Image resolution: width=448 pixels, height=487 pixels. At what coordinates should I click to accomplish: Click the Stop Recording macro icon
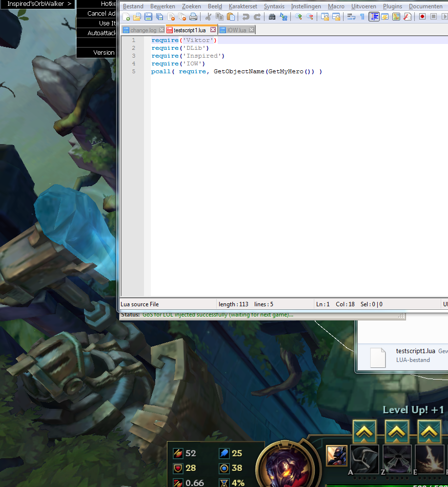pos(434,17)
